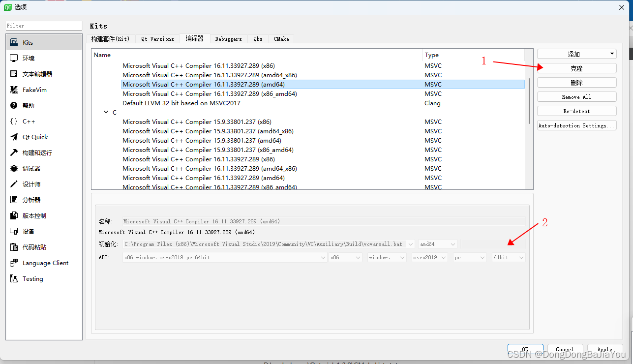
Task: Select the Language Client icon
Action: 14,263
